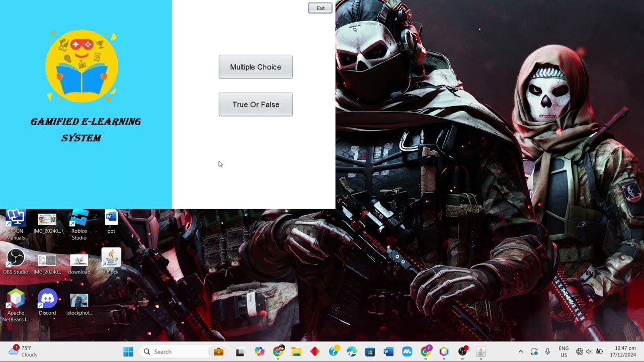Select the ppt Word document icon
The width and height of the screenshot is (644, 362).
pyautogui.click(x=111, y=222)
